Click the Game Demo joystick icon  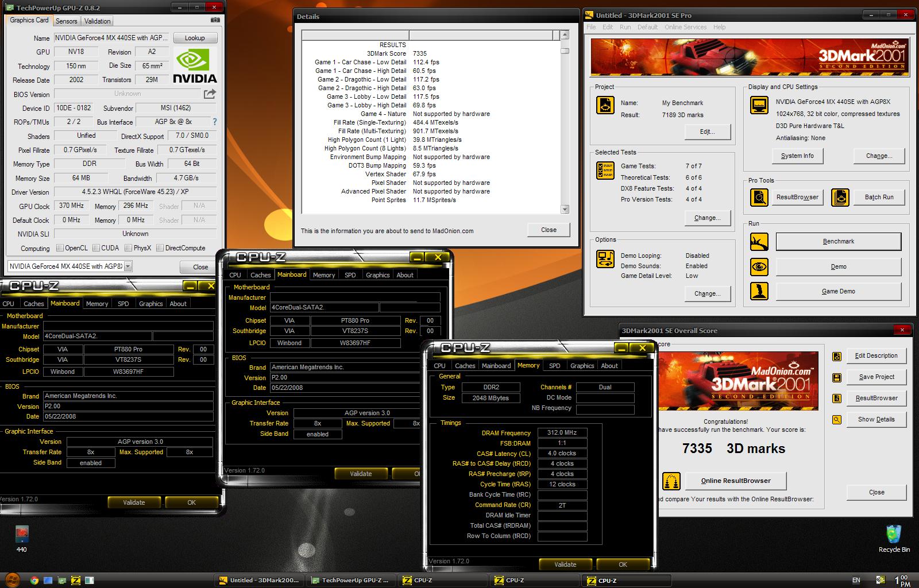pyautogui.click(x=759, y=291)
